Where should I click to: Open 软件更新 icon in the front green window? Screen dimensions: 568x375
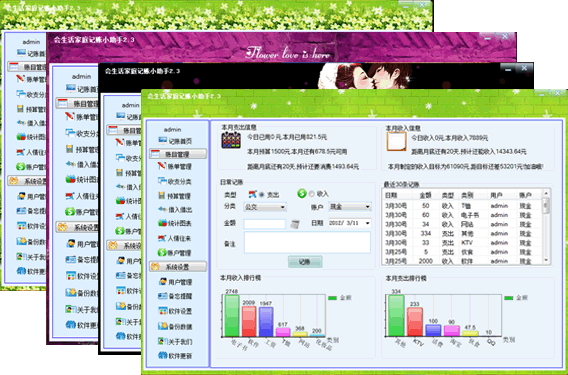pos(163,355)
